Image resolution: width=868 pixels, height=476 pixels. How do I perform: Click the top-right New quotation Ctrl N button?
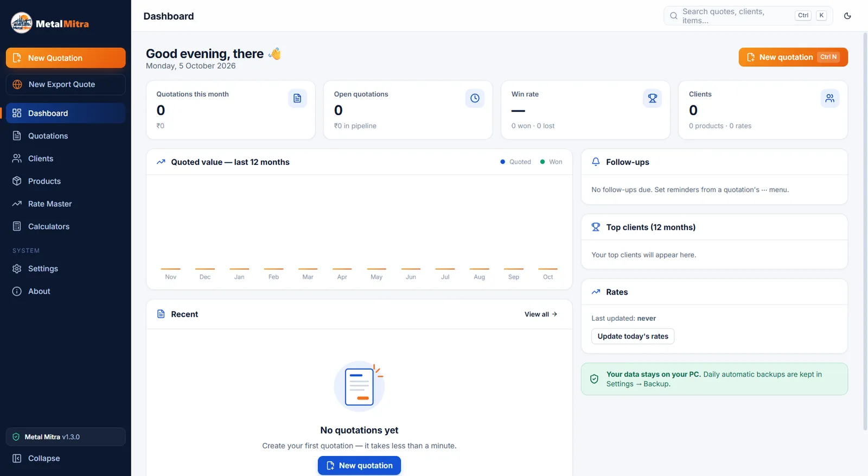pos(793,57)
